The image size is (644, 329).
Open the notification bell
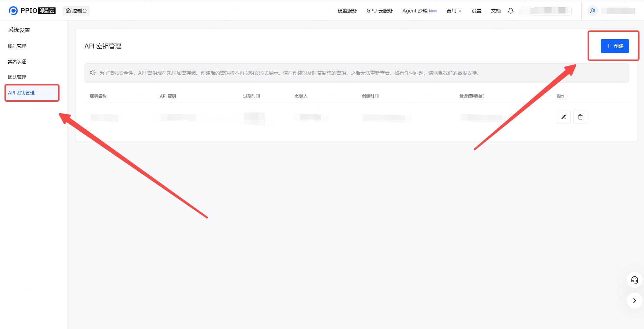pos(510,11)
